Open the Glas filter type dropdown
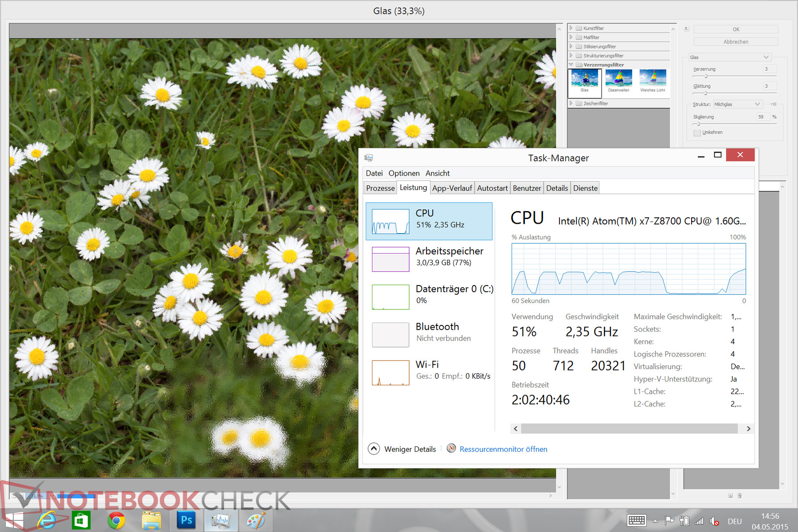This screenshot has width=798, height=532. coord(730,57)
